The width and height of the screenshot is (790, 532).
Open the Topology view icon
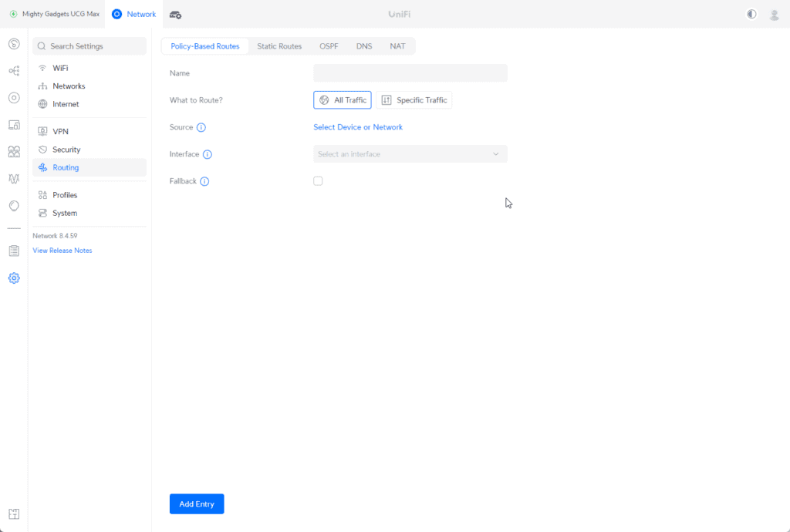pos(14,70)
